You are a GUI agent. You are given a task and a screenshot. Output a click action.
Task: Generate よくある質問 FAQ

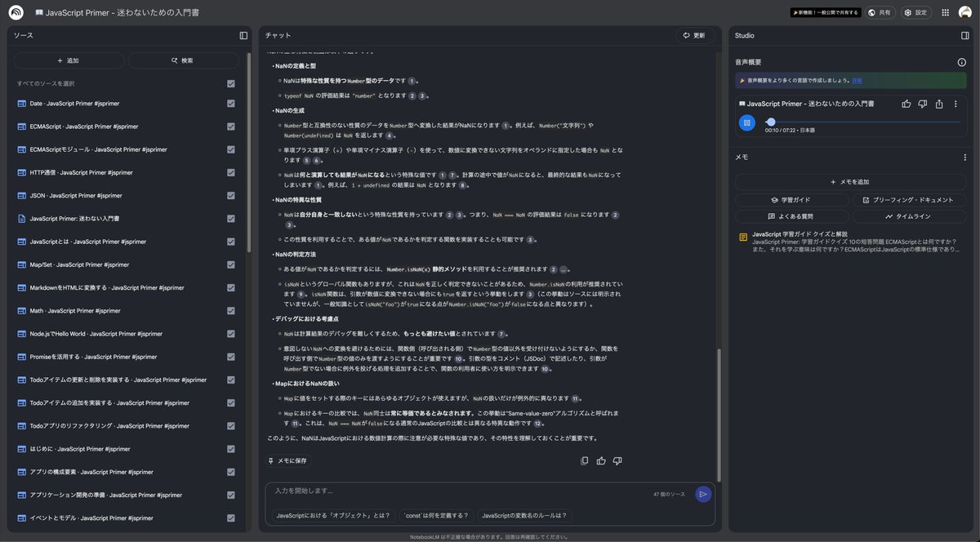791,216
